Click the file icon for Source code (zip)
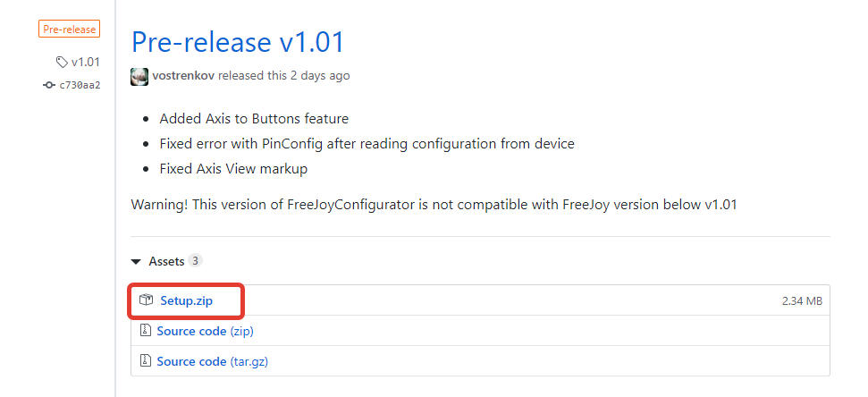The image size is (868, 397). tap(145, 331)
